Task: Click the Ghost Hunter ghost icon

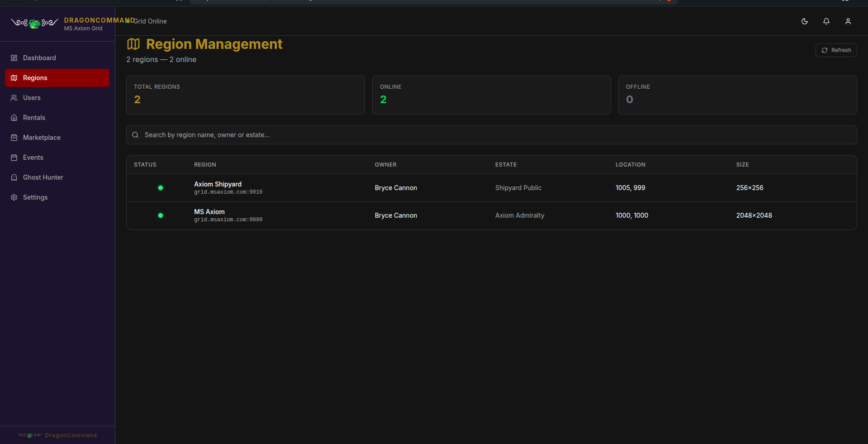Action: 14,177
